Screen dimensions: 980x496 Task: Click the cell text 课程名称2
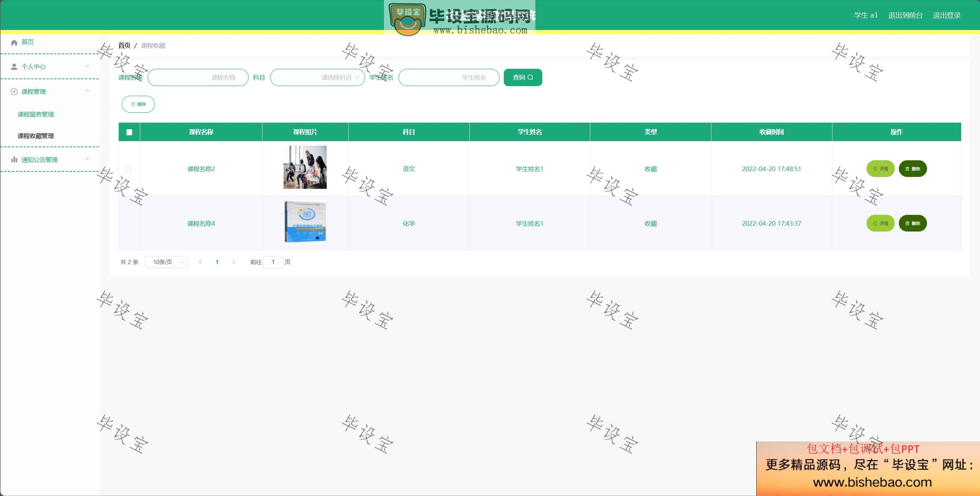(201, 169)
